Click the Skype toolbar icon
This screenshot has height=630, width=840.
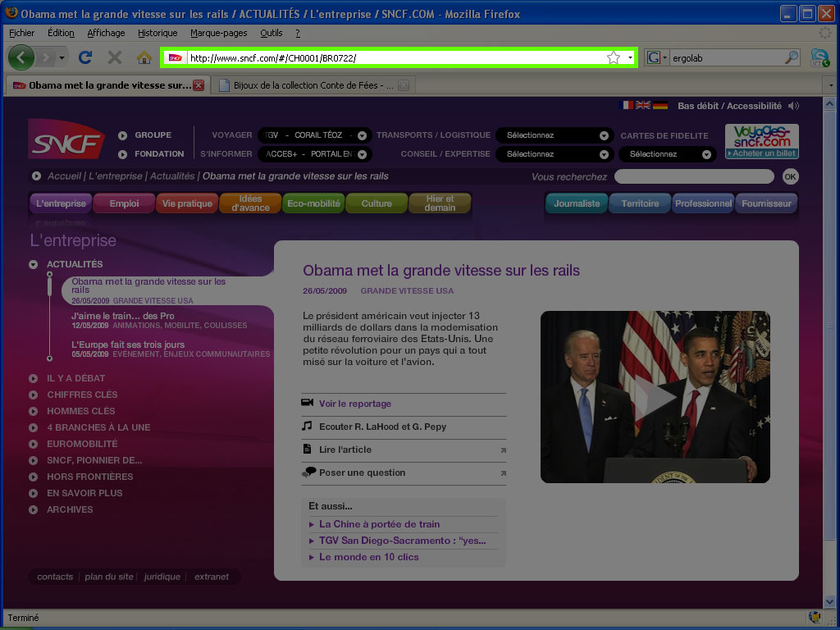point(819,57)
